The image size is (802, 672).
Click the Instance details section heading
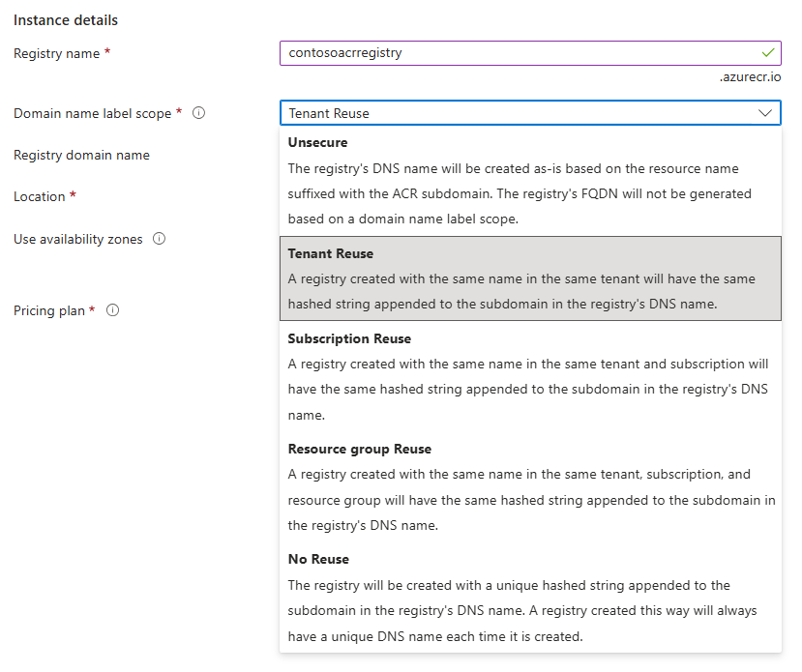[x=65, y=19]
